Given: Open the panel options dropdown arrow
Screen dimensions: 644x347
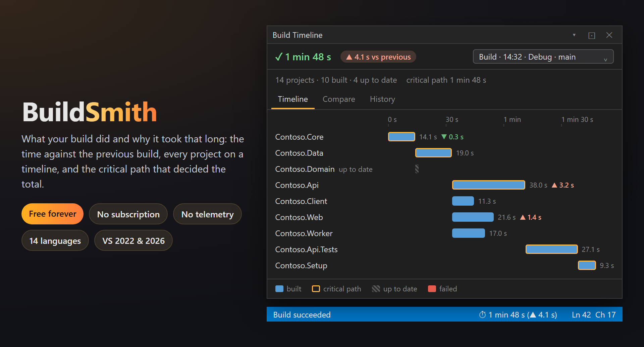Looking at the screenshot, I should coord(574,35).
